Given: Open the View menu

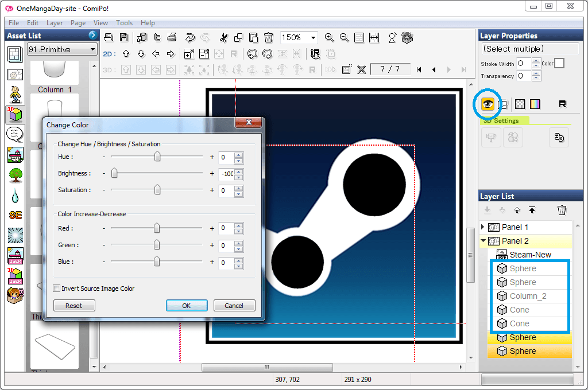Looking at the screenshot, I should point(100,23).
